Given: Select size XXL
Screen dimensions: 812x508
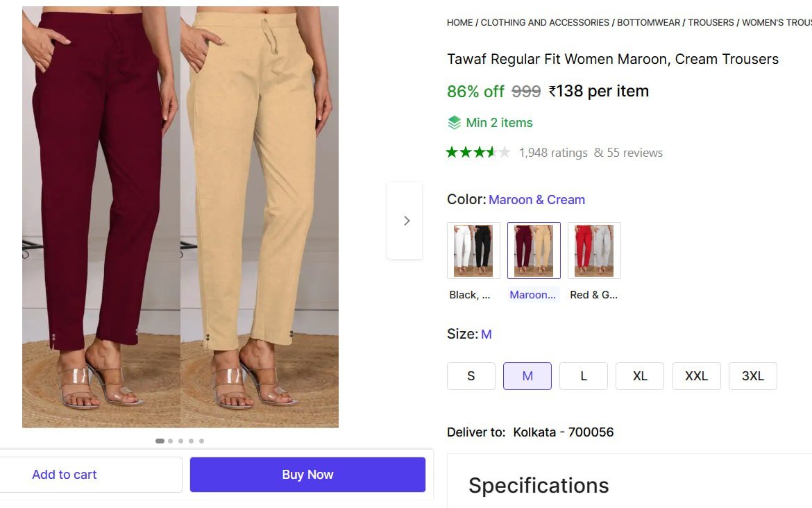Looking at the screenshot, I should tap(696, 375).
